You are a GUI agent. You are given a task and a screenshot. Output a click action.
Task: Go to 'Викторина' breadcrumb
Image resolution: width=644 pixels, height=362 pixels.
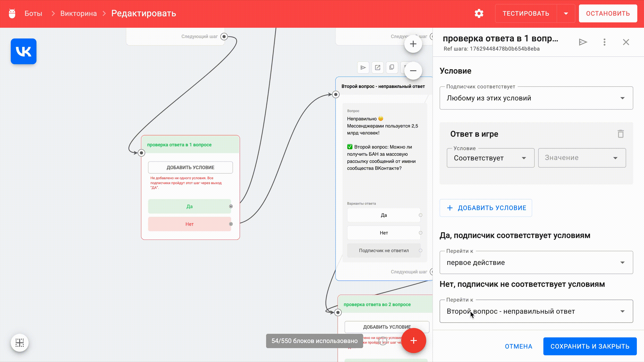pyautogui.click(x=78, y=13)
